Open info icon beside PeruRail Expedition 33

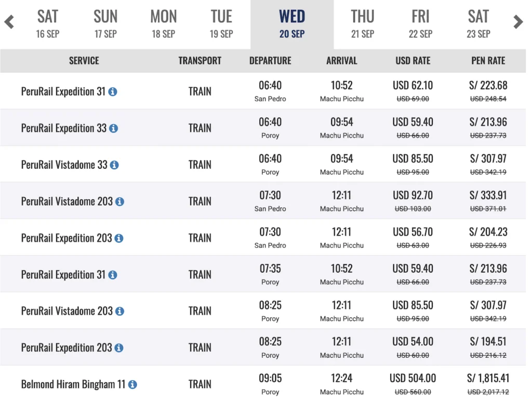114,128
